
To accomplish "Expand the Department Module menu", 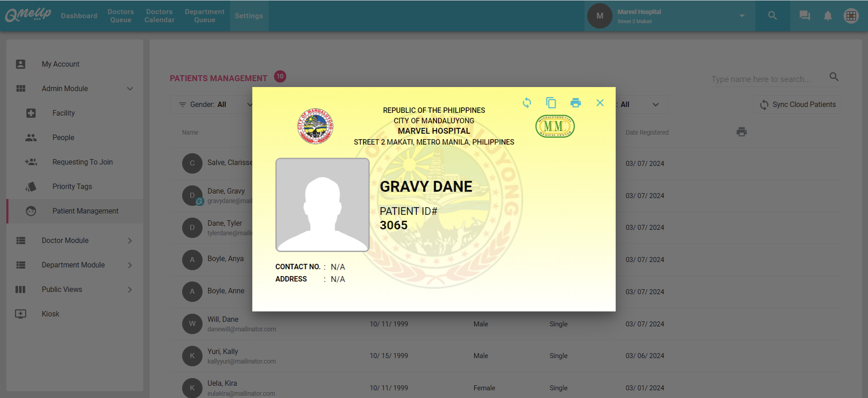I will pos(130,265).
